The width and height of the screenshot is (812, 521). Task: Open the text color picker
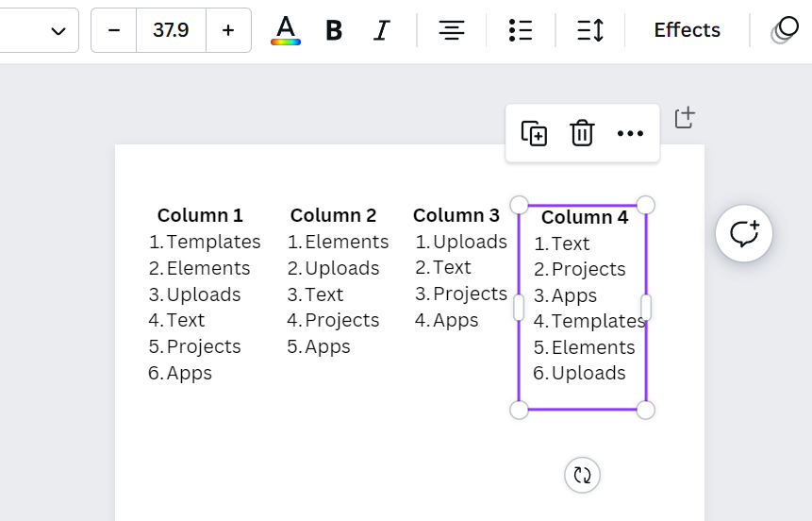tap(286, 30)
